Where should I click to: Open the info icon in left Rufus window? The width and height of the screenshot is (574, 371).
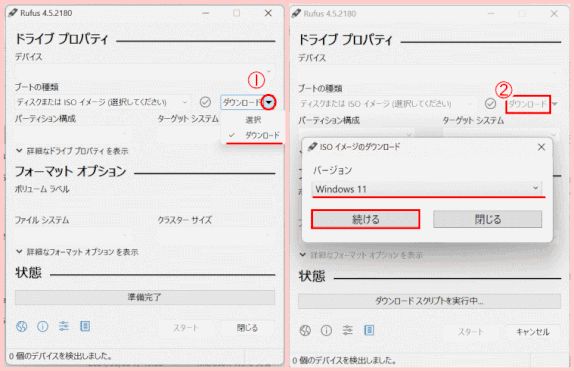click(x=43, y=326)
